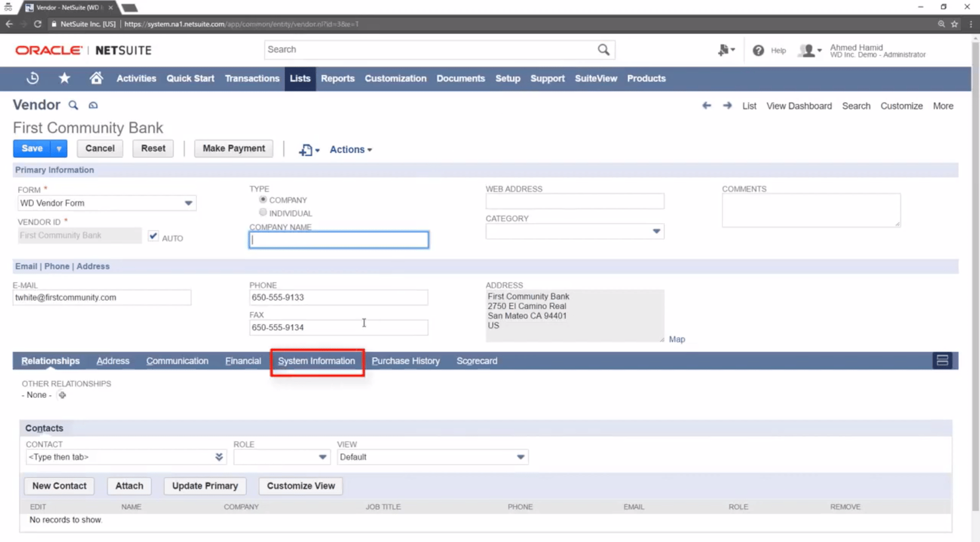Click the Make Payment button

point(234,149)
